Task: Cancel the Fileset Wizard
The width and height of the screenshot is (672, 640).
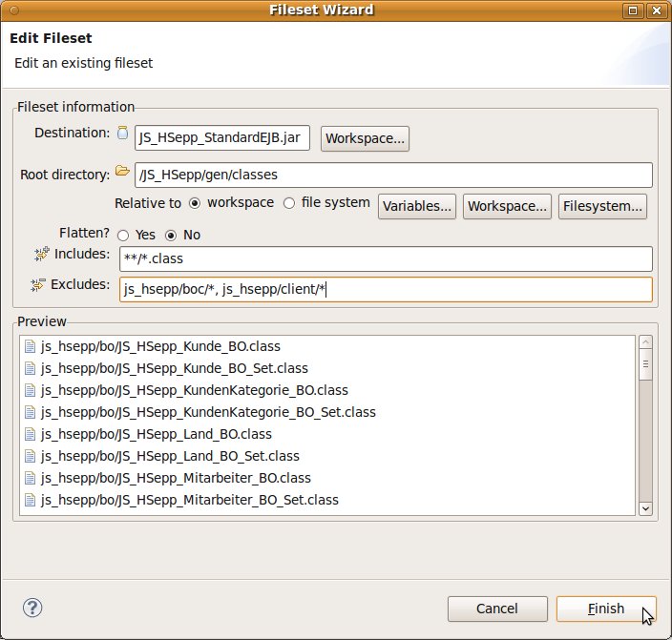Action: tap(497, 609)
